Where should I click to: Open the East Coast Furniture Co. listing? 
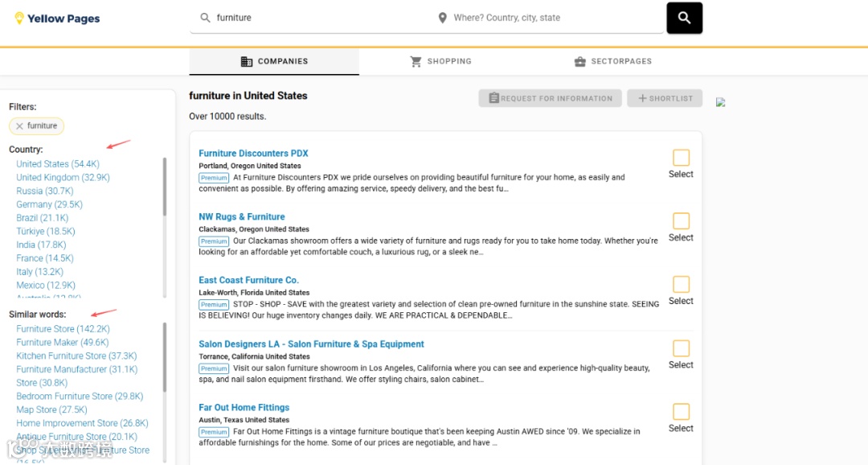pyautogui.click(x=248, y=281)
